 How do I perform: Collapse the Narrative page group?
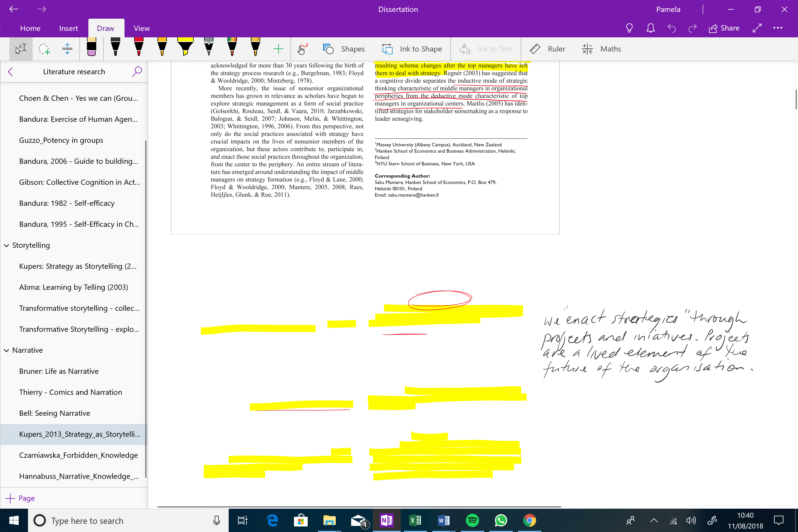(x=6, y=350)
